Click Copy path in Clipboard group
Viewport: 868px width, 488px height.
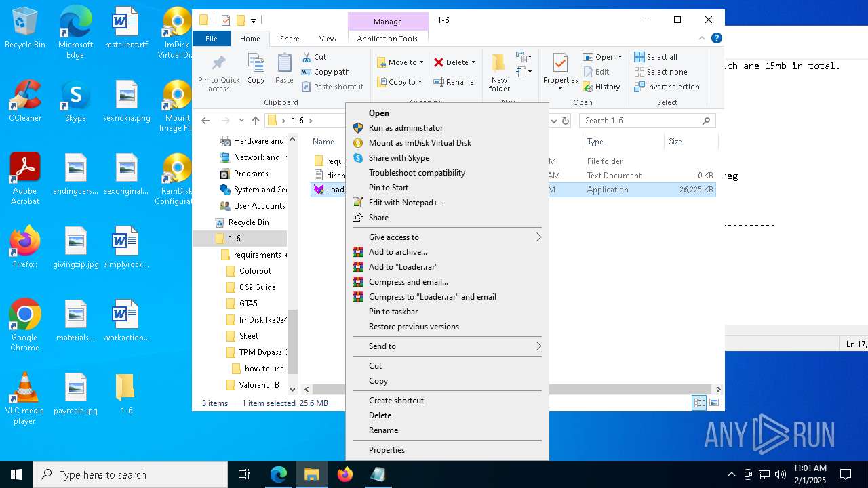pyautogui.click(x=325, y=72)
